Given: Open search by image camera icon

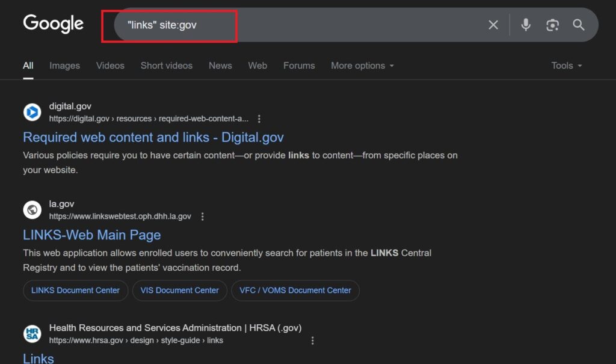Looking at the screenshot, I should click(x=552, y=25).
